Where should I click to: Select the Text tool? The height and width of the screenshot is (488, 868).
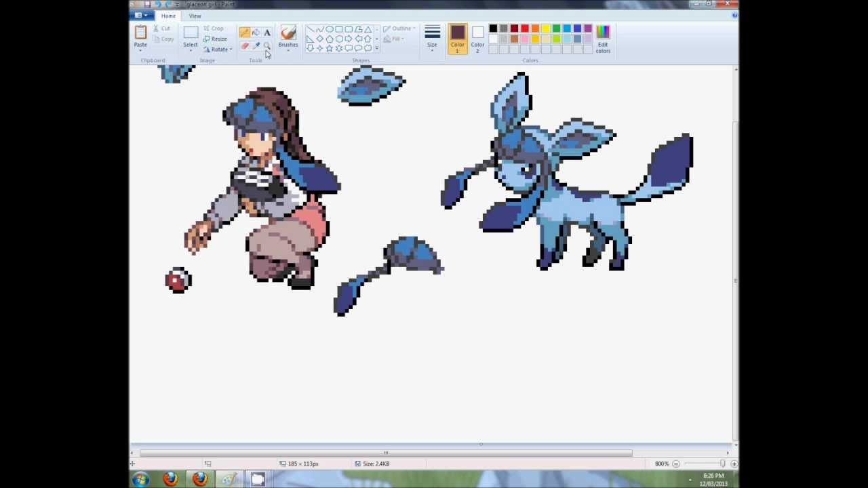(267, 32)
